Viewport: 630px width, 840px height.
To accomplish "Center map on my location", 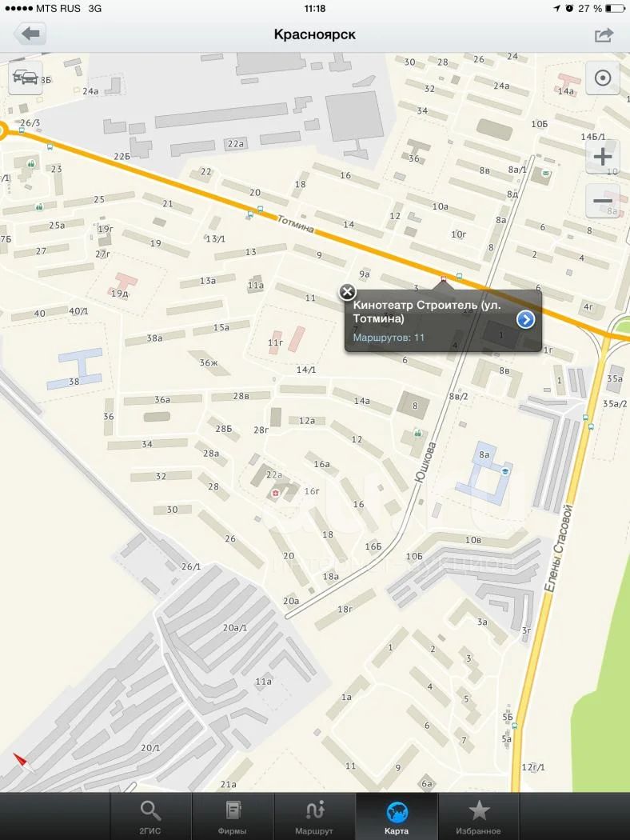I will 603,78.
